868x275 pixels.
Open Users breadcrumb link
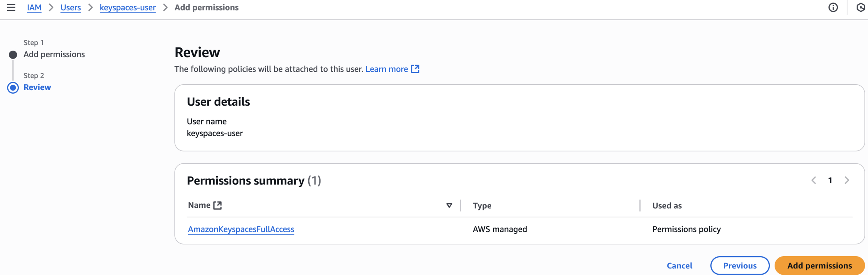[70, 7]
